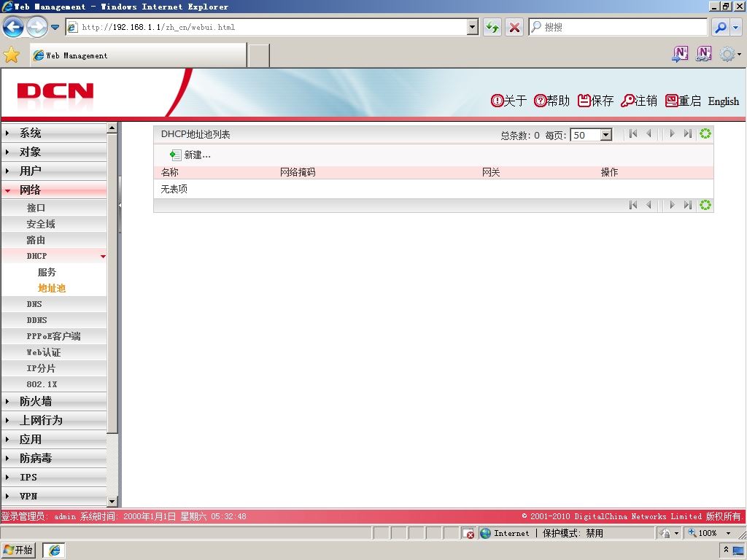Image resolution: width=747 pixels, height=560 pixels.
Task: Click the 开始 Start button
Action: (18, 550)
